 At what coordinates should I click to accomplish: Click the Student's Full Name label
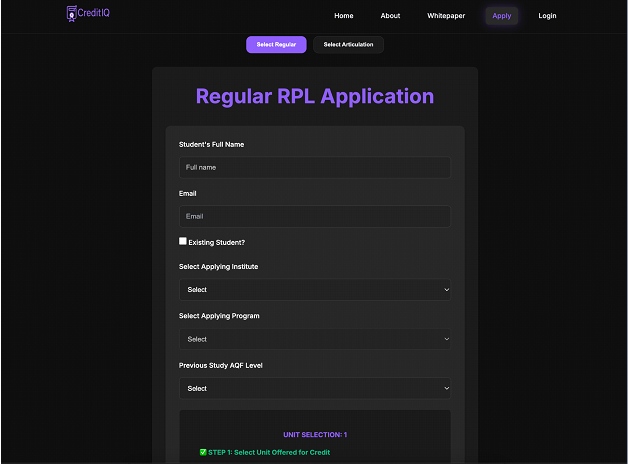point(211,145)
